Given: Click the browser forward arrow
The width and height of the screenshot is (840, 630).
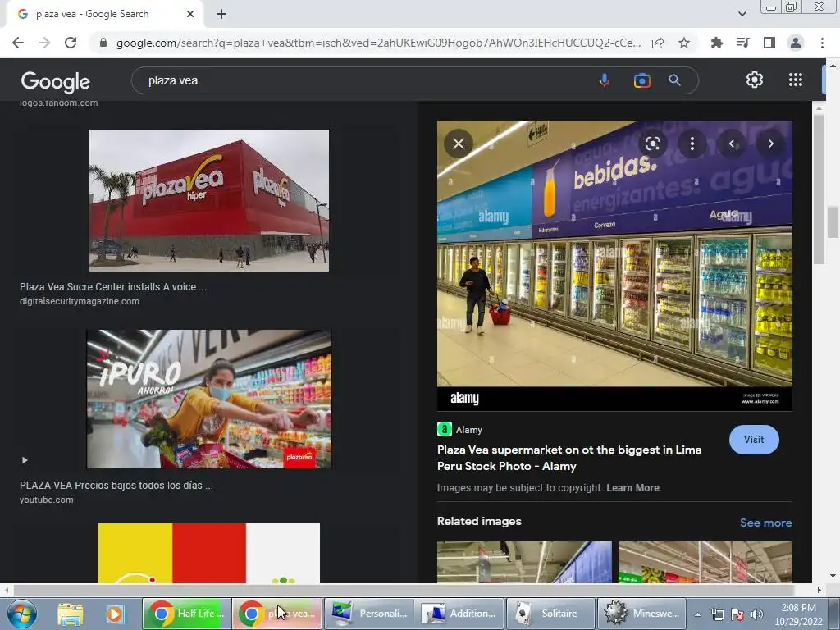Looking at the screenshot, I should pyautogui.click(x=44, y=43).
